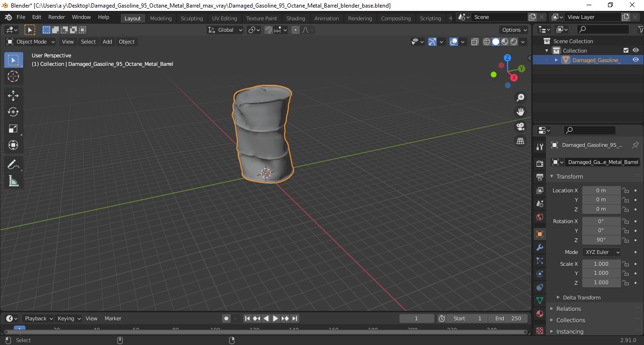Select the Rotate tool
The height and width of the screenshot is (345, 644).
tap(13, 112)
